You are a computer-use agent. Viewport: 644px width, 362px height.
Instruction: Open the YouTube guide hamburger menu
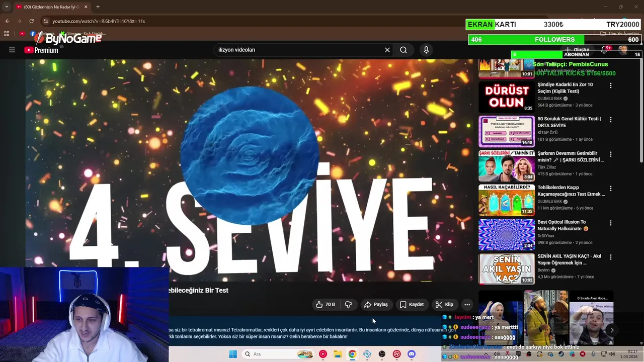[x=12, y=50]
